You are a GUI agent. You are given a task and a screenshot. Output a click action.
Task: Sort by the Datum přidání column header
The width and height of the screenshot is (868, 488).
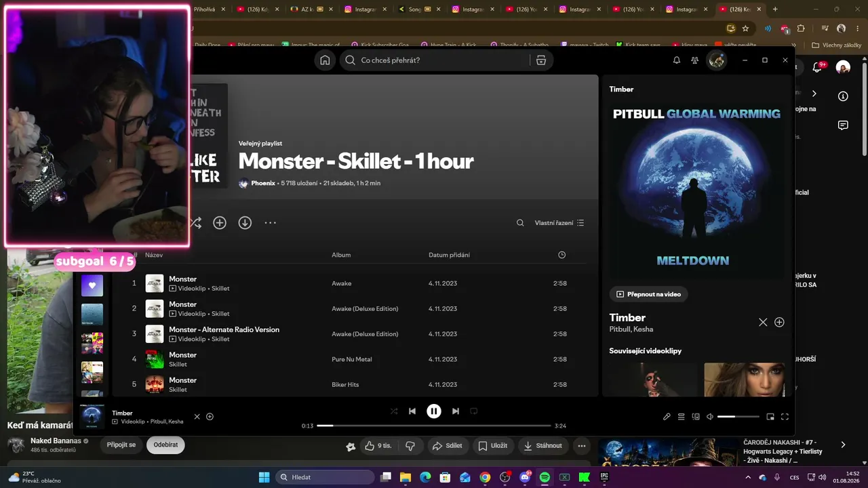coord(449,255)
